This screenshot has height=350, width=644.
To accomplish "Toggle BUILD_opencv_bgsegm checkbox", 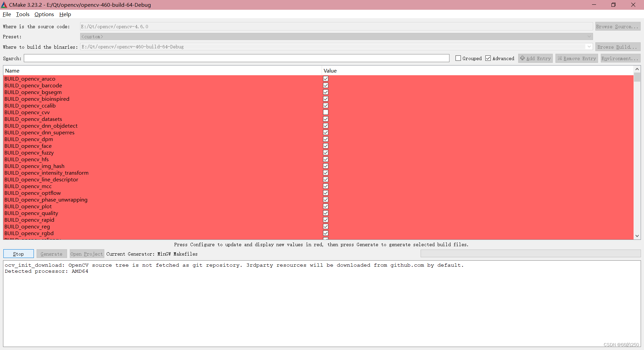I will coord(326,92).
